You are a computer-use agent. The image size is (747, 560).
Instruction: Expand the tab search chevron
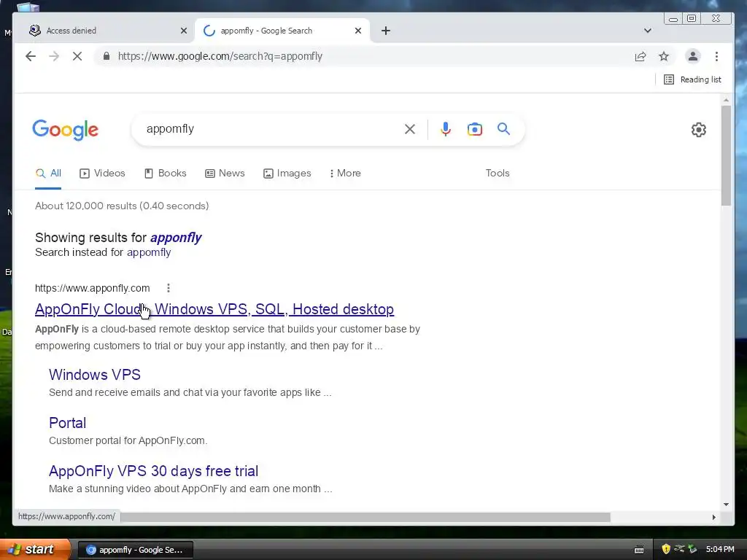coord(648,31)
